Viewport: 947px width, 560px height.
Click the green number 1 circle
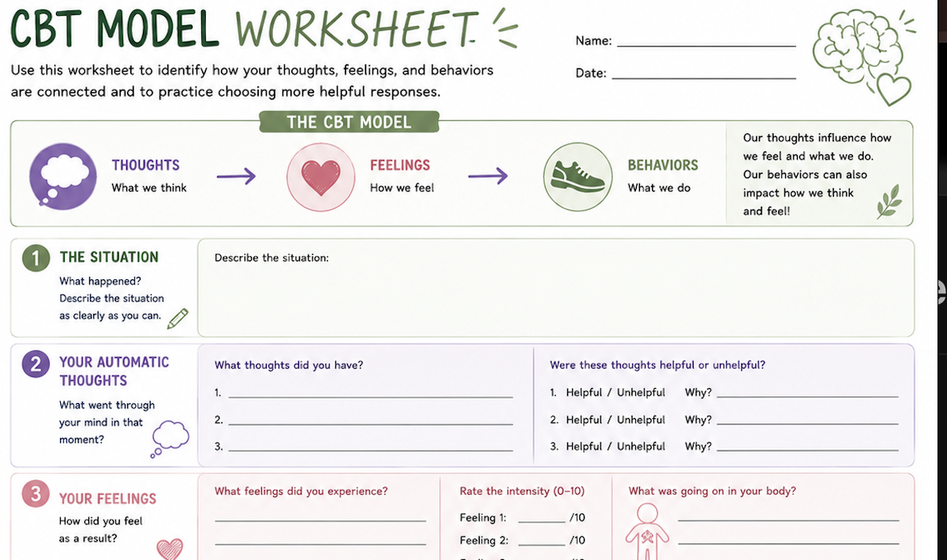36,259
